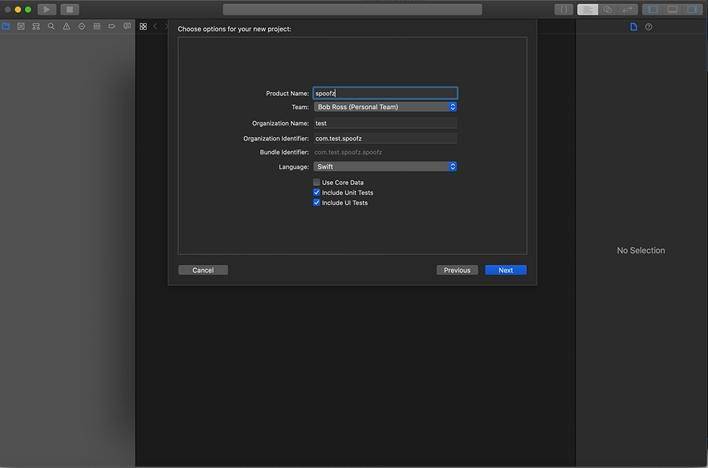
Task: Click the Product Name text field
Action: coord(385,93)
